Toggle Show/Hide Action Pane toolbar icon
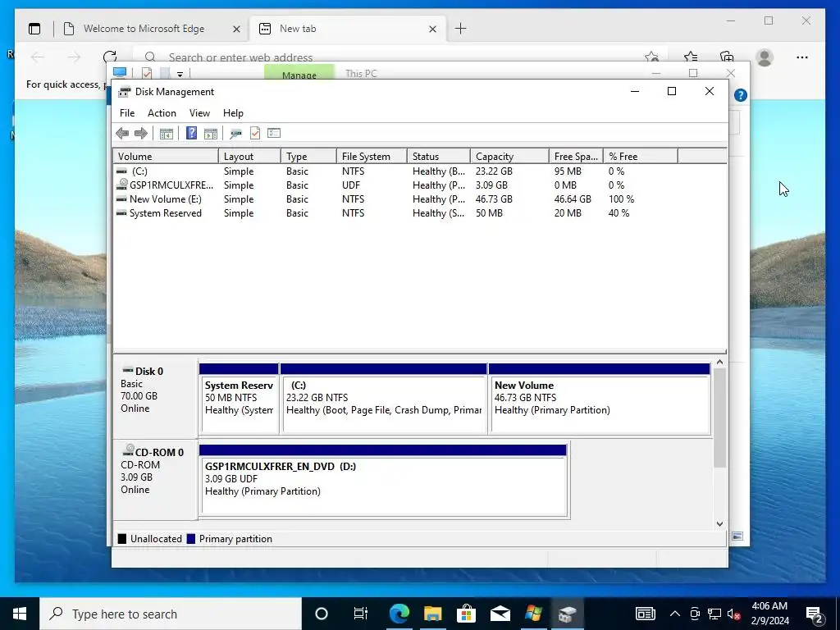Screen dimensions: 840x630 pos(211,134)
